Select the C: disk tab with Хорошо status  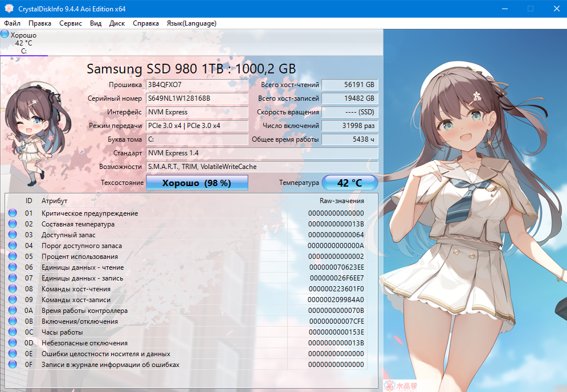click(x=24, y=43)
